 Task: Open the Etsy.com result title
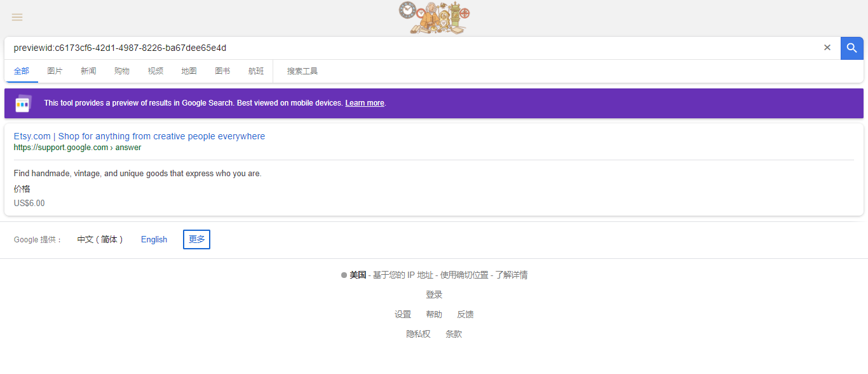(x=139, y=136)
